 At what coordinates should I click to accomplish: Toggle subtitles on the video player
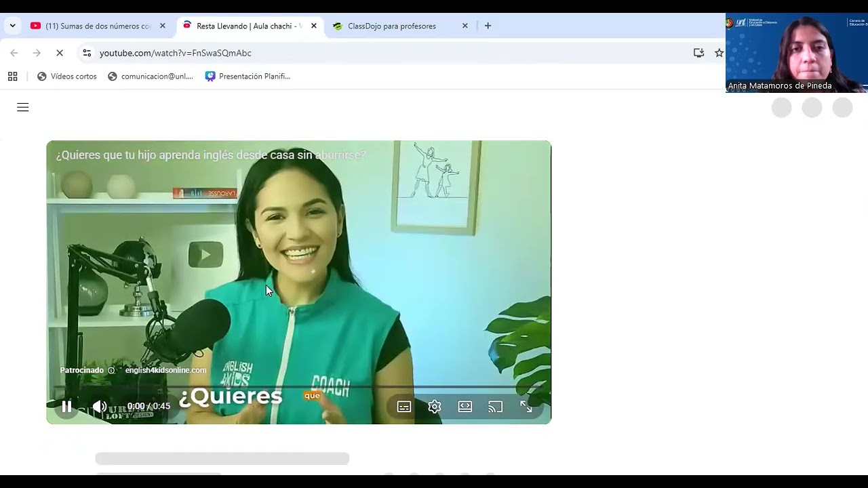coord(404,407)
